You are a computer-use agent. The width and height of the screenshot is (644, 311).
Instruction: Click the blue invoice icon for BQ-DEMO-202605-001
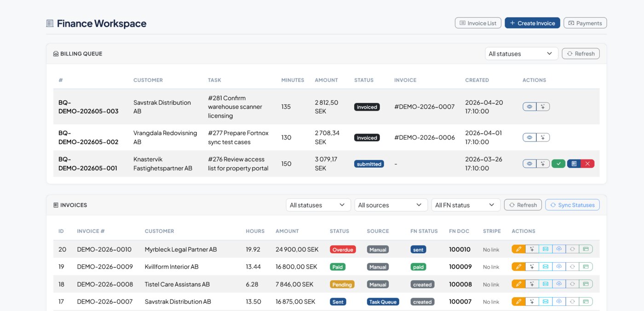(x=574, y=163)
